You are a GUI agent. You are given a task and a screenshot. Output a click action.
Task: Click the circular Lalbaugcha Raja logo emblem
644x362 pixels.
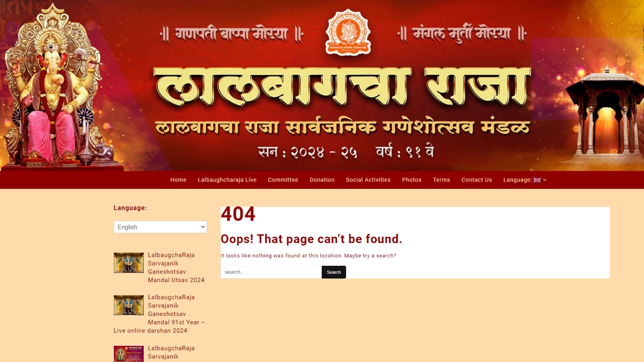point(348,32)
